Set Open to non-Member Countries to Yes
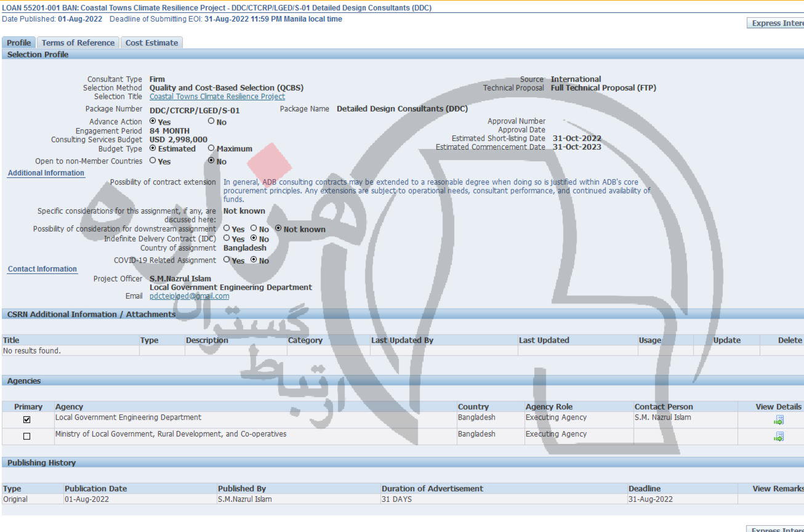 click(x=153, y=161)
